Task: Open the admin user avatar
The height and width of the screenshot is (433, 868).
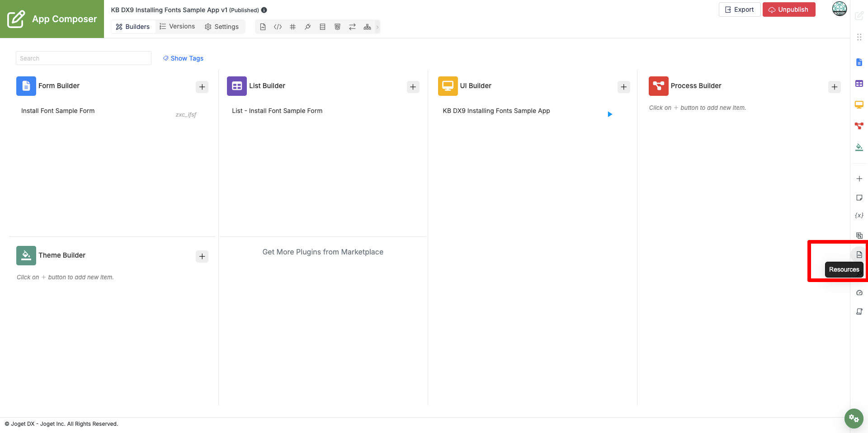Action: 840,9
